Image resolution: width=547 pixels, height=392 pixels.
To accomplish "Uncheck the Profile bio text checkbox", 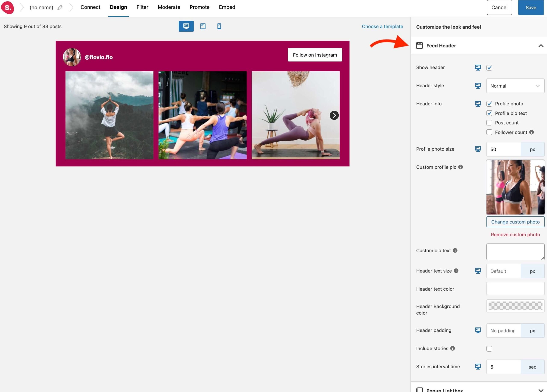I will click(489, 113).
